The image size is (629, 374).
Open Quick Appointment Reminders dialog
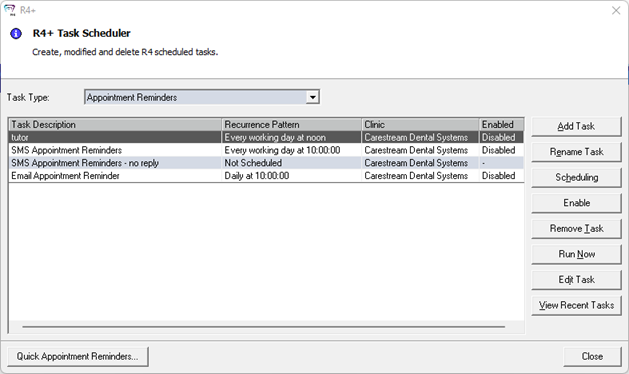point(77,356)
